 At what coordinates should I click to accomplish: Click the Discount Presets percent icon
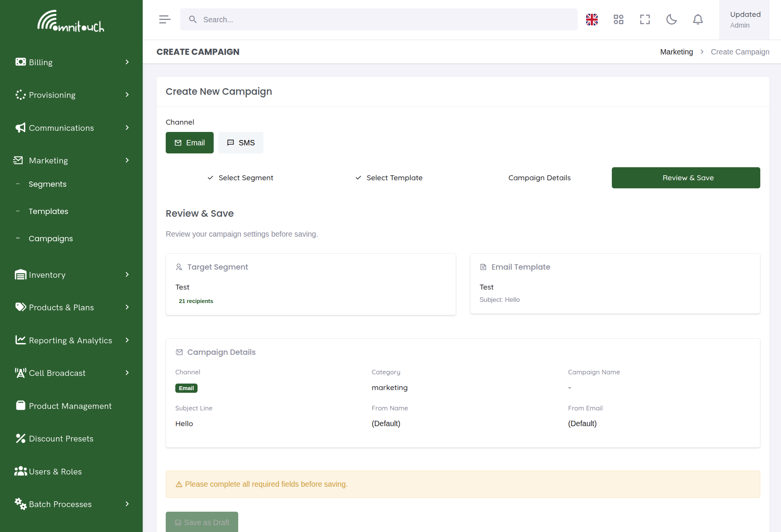(20, 438)
